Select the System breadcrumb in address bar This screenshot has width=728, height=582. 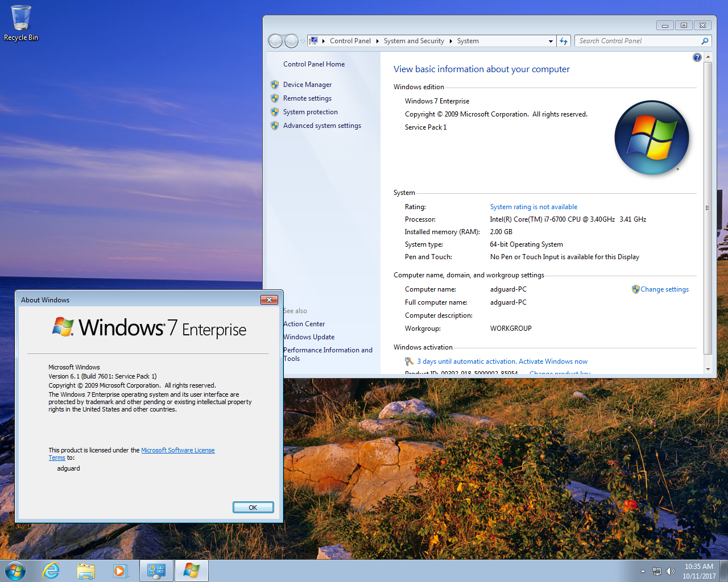point(468,41)
